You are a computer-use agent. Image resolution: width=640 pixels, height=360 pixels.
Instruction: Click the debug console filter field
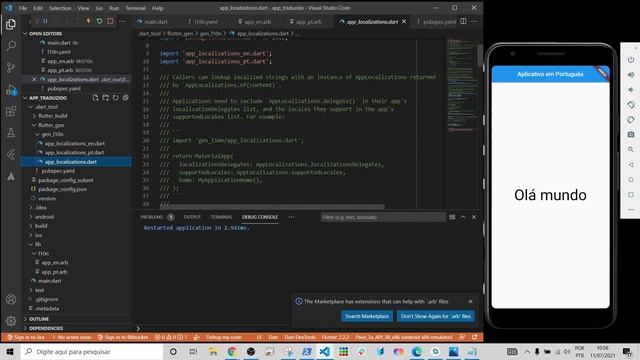tap(382, 217)
